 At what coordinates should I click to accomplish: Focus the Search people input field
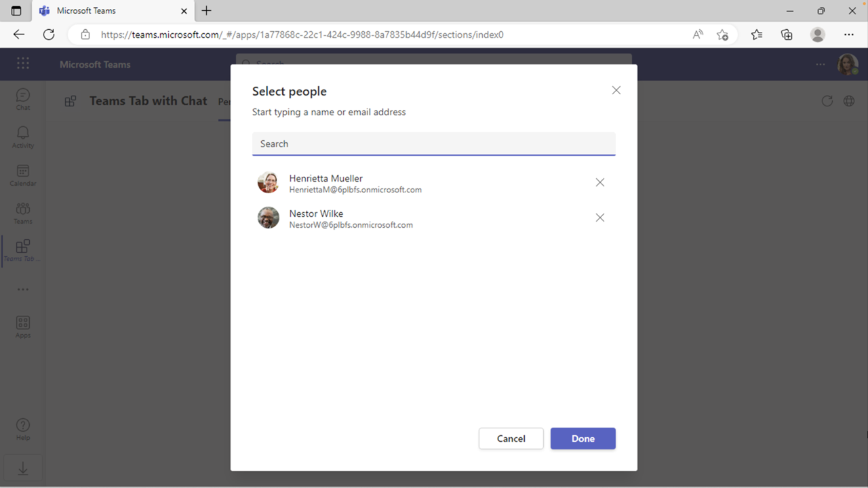434,144
